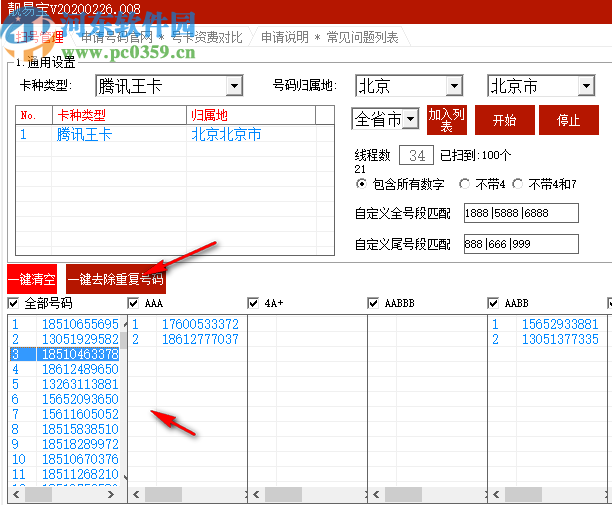Viewport: 612px width, 505px height.
Task: Click left scroll arrow of AAA list
Action: 136,494
